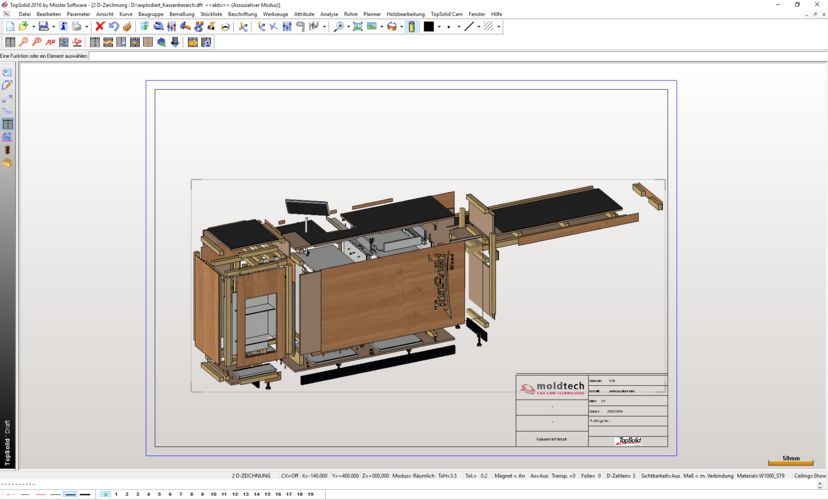Click the Open file folder icon
Image resolution: width=828 pixels, height=500 pixels.
23,26
